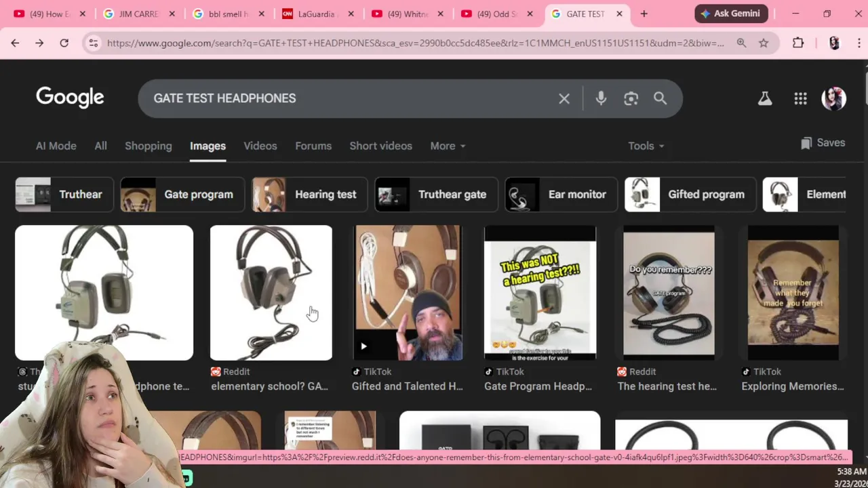Select AI Mode search tab
The width and height of the screenshot is (868, 488).
56,146
